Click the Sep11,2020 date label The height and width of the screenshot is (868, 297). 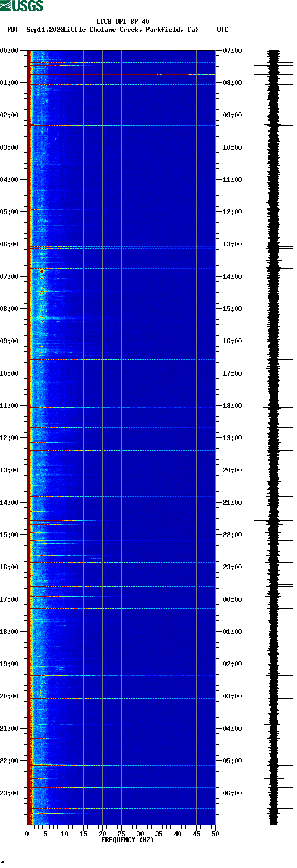coord(45,30)
